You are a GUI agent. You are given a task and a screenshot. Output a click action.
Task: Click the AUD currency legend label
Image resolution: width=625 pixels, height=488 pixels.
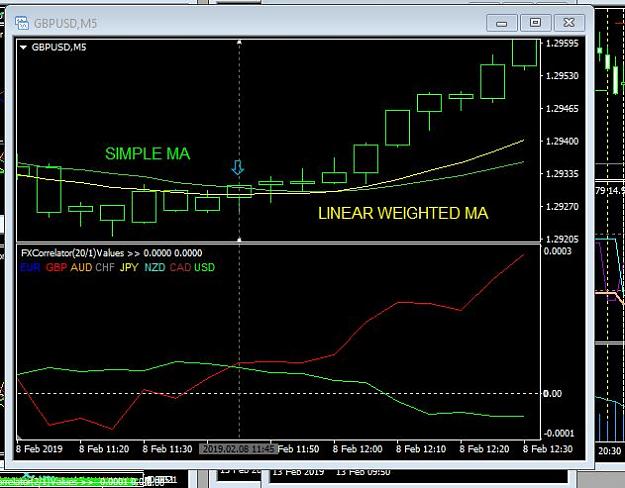[x=81, y=267]
